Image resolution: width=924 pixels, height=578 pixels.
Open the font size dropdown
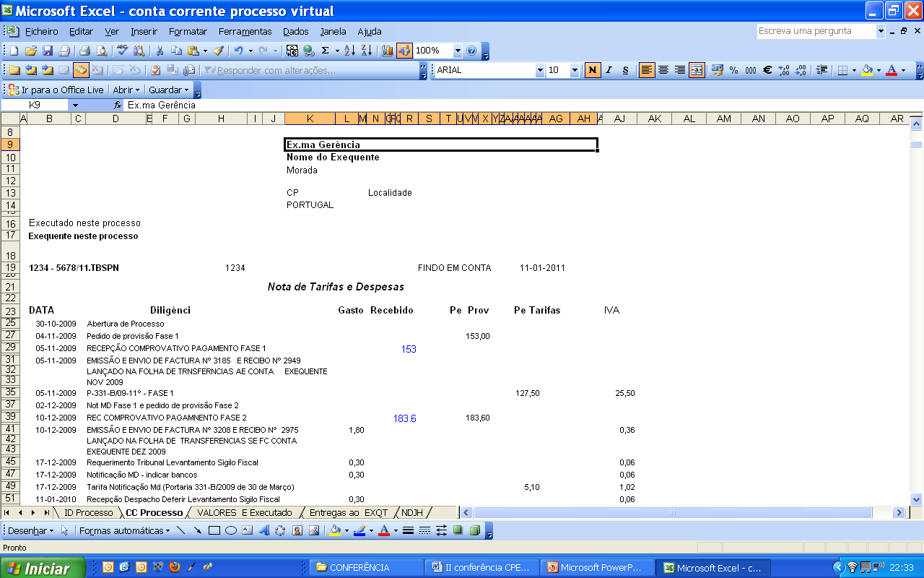pyautogui.click(x=575, y=70)
